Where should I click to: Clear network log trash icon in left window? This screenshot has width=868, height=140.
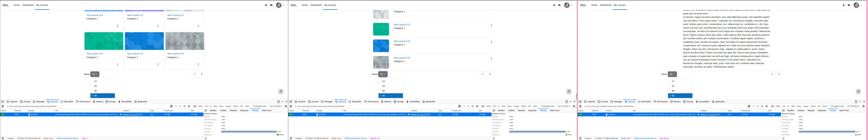pos(3,106)
